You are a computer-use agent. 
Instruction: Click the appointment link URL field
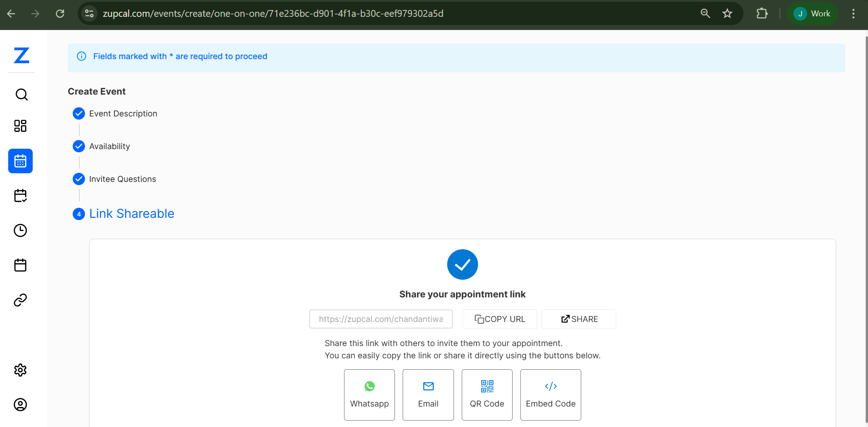tap(381, 319)
